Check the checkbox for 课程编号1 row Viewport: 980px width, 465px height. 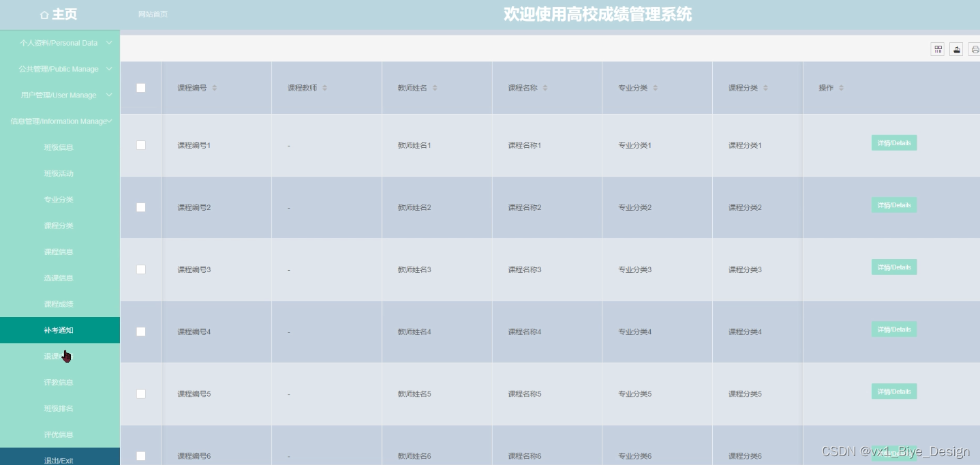140,145
